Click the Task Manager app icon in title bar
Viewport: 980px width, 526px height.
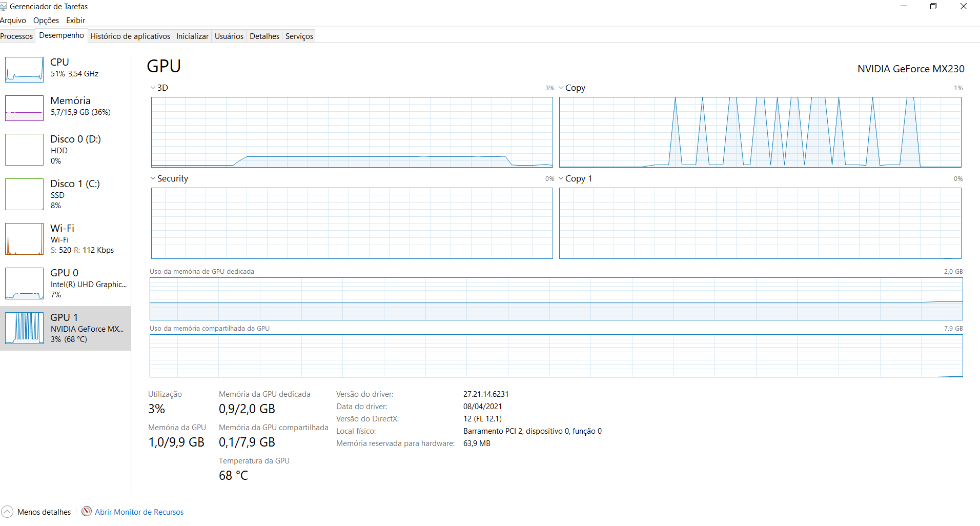4,7
